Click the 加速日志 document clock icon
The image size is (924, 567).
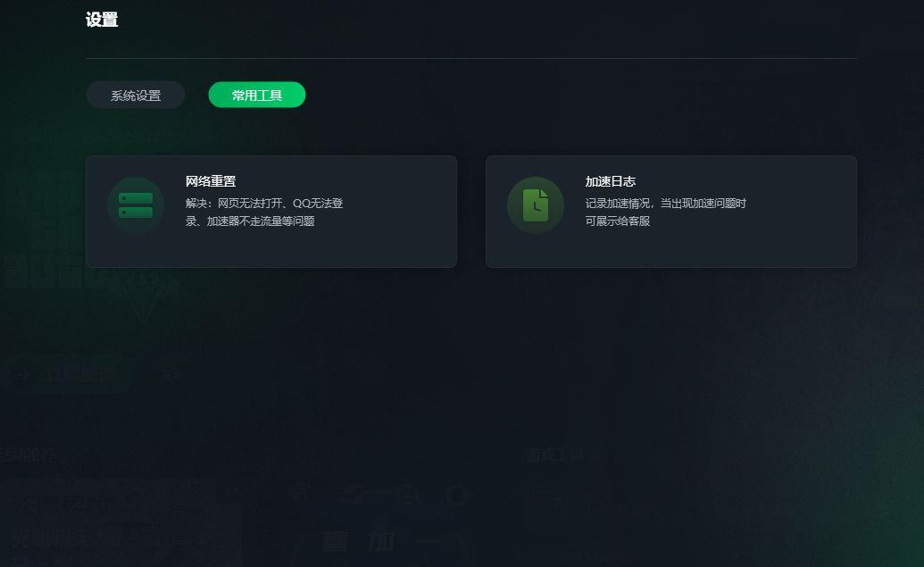click(536, 205)
